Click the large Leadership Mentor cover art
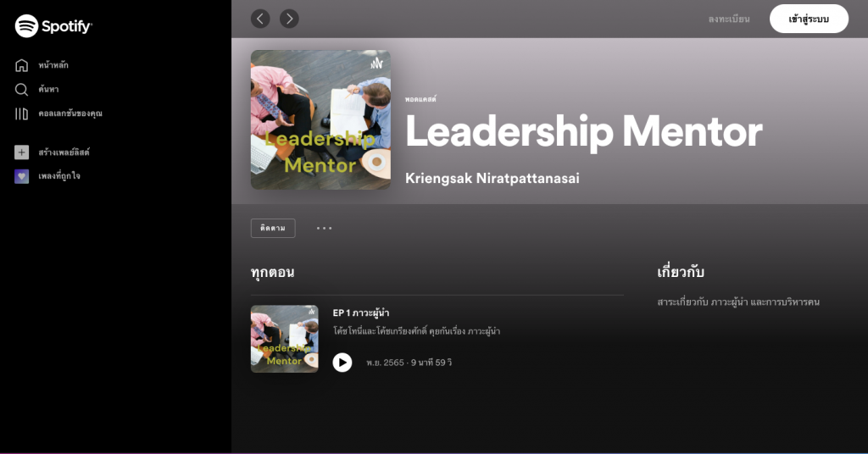This screenshot has width=868, height=454. coord(320,120)
